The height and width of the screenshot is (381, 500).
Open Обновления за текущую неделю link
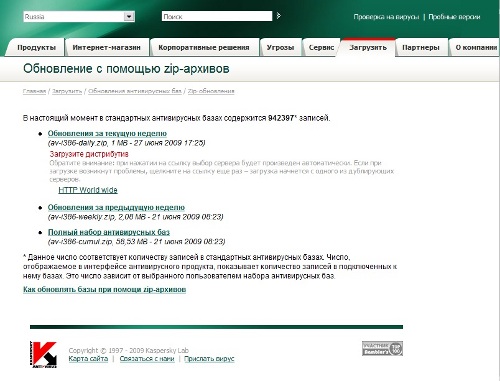107,133
